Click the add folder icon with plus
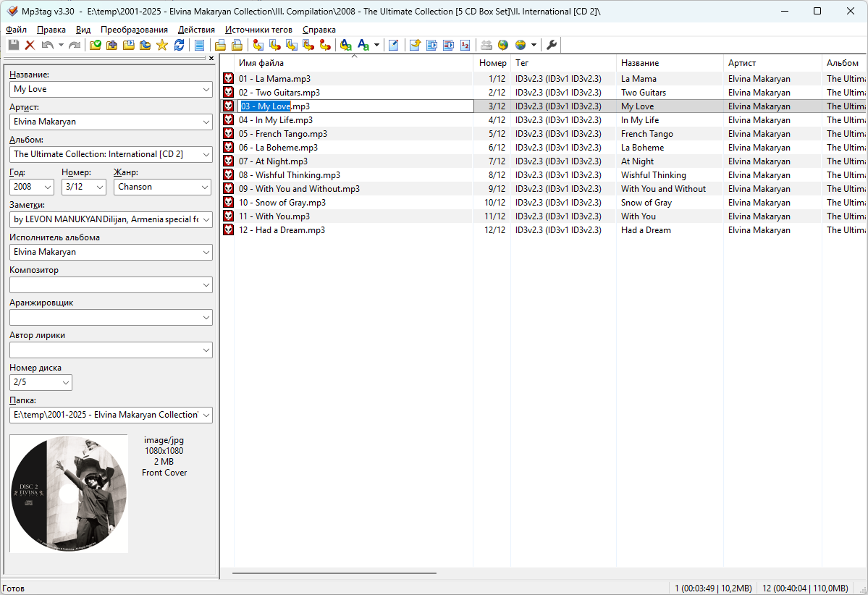Viewport: 868px width, 595px height. pyautogui.click(x=111, y=45)
